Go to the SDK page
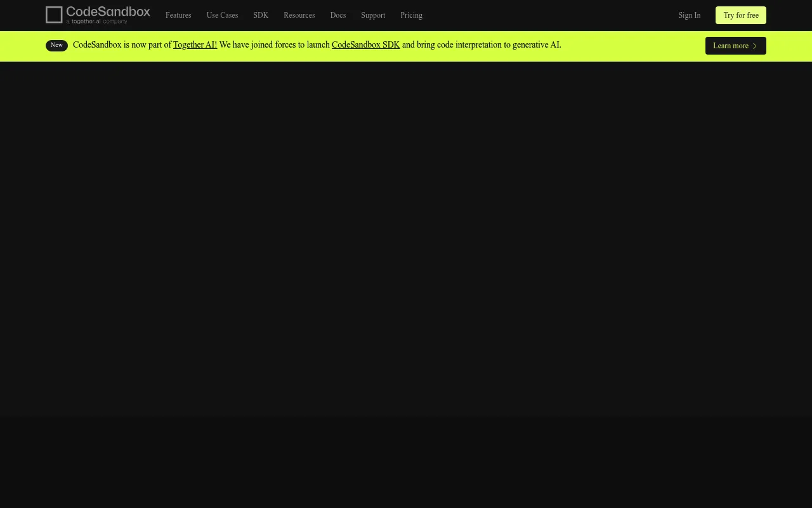This screenshot has height=508, width=812. click(261, 15)
